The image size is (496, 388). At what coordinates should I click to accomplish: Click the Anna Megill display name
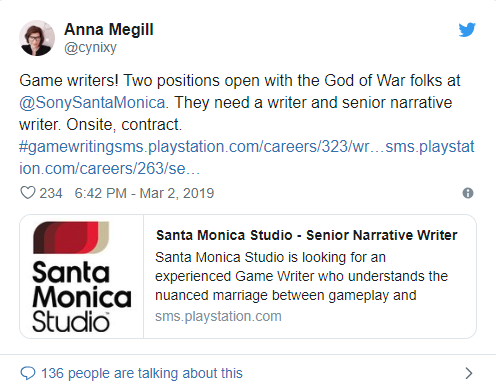[x=109, y=29]
